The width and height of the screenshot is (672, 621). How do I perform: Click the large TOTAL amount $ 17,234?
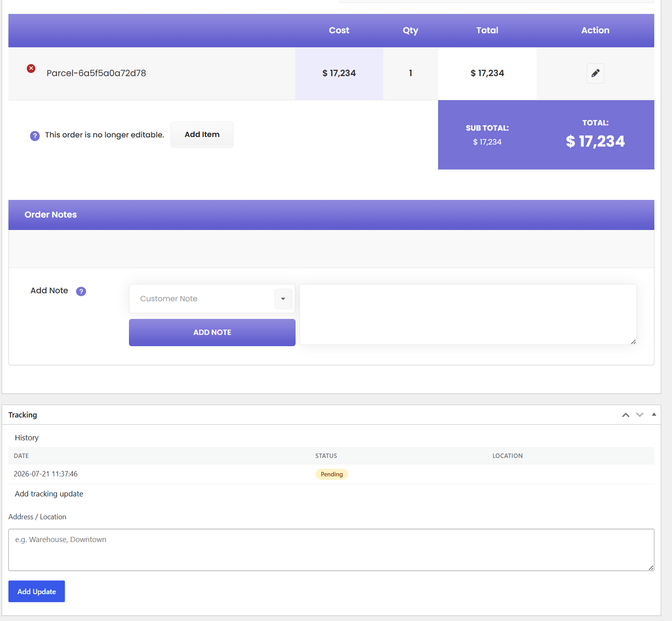tap(595, 142)
